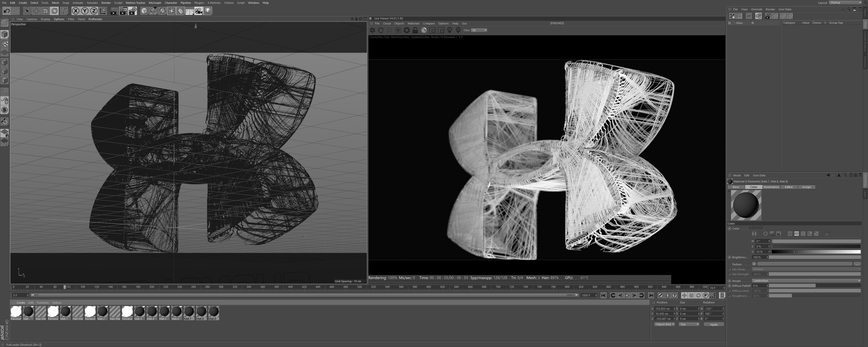Screen dimensions: 868x347
Task: Adjust the Brightness slider bar
Action: coord(815,257)
